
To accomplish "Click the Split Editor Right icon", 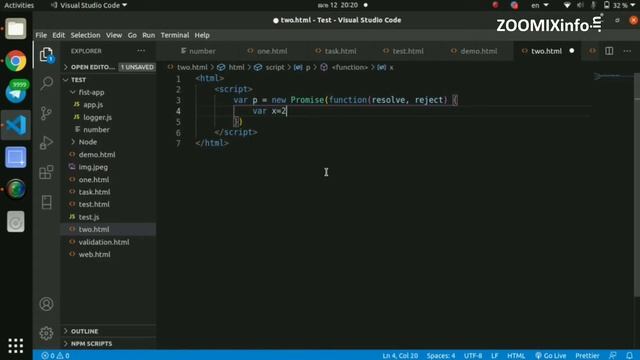I will 609,51.
